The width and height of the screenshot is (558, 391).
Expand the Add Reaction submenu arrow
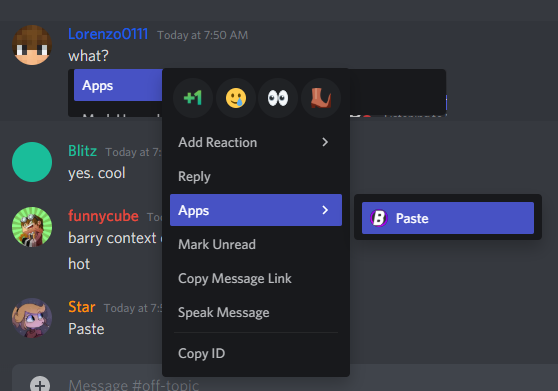coord(325,142)
